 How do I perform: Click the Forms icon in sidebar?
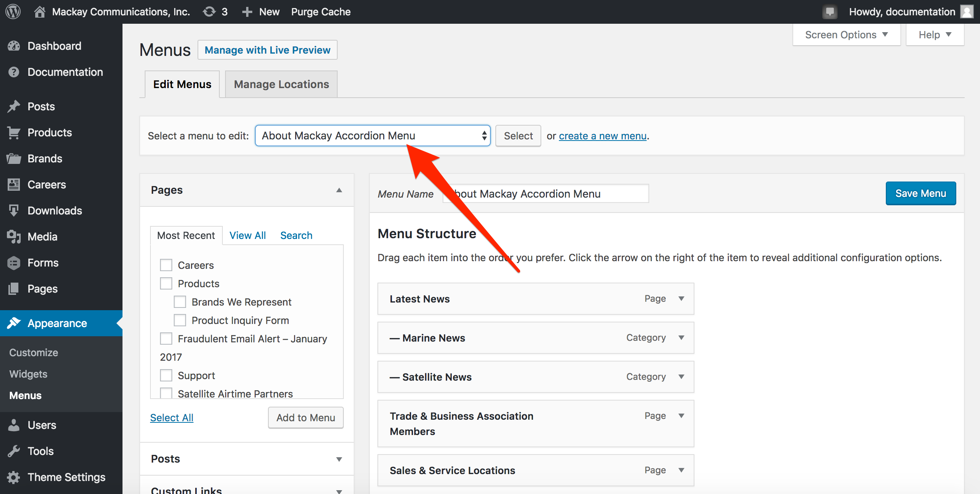14,263
